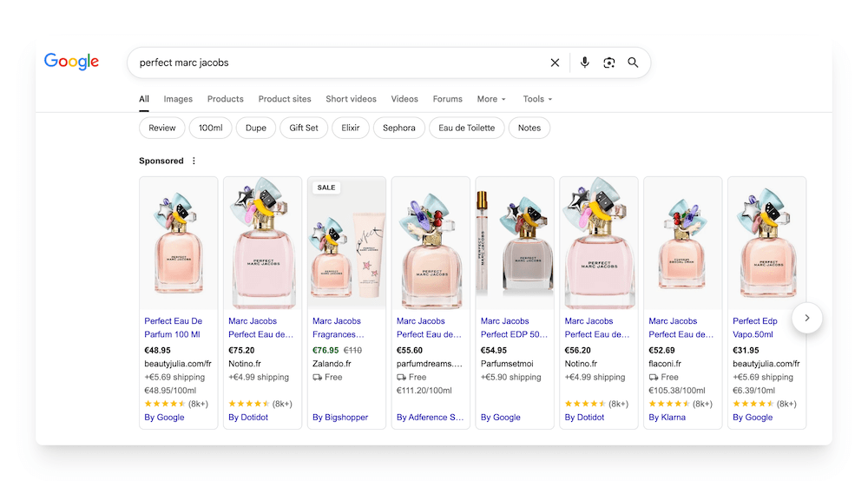Apply the Eau de Toilette filter chip
Viewport: 868px width, 481px height.
point(466,128)
